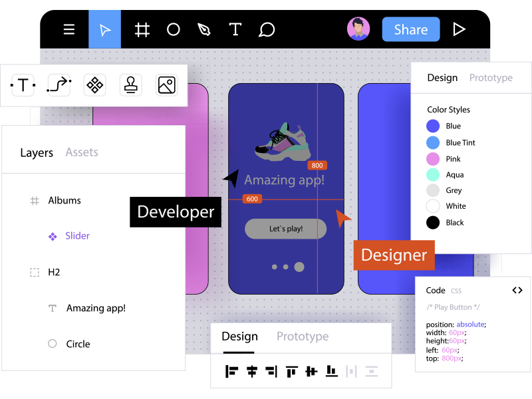This screenshot has width=532, height=399.
Task: Choose the text box tool icon
Action: tap(23, 85)
